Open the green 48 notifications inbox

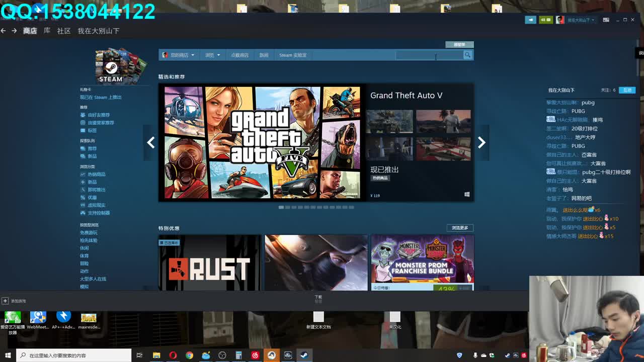coord(545,20)
